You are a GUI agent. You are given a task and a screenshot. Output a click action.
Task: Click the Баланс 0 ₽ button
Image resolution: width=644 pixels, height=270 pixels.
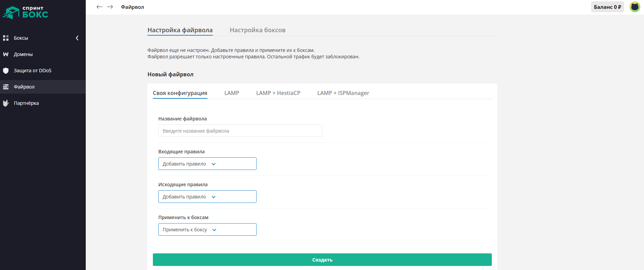click(607, 7)
